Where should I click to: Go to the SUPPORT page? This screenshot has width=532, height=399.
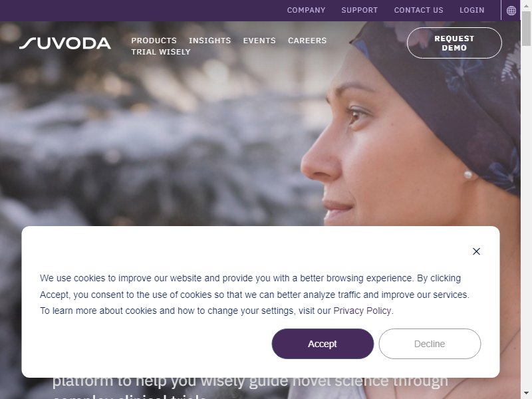[359, 10]
